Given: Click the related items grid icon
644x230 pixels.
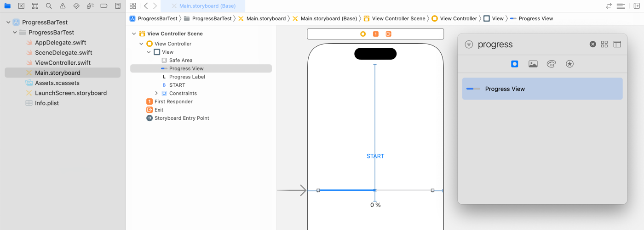Looking at the screenshot, I should click(x=132, y=6).
